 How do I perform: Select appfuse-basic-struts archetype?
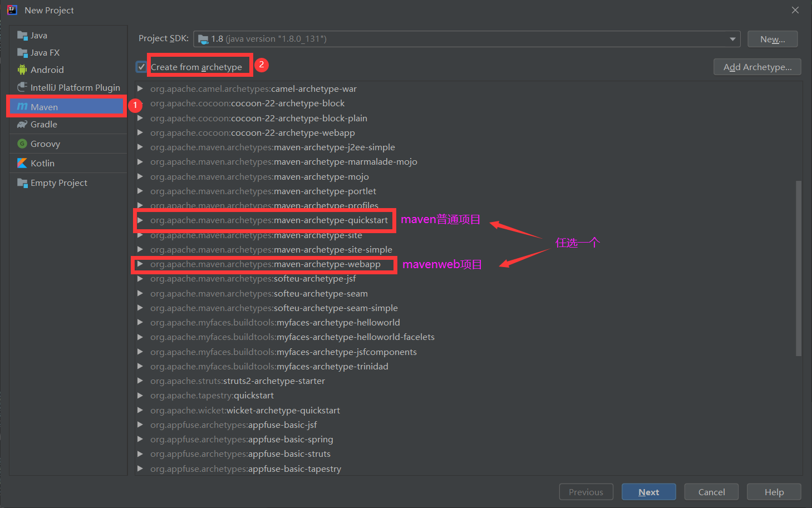point(240,454)
